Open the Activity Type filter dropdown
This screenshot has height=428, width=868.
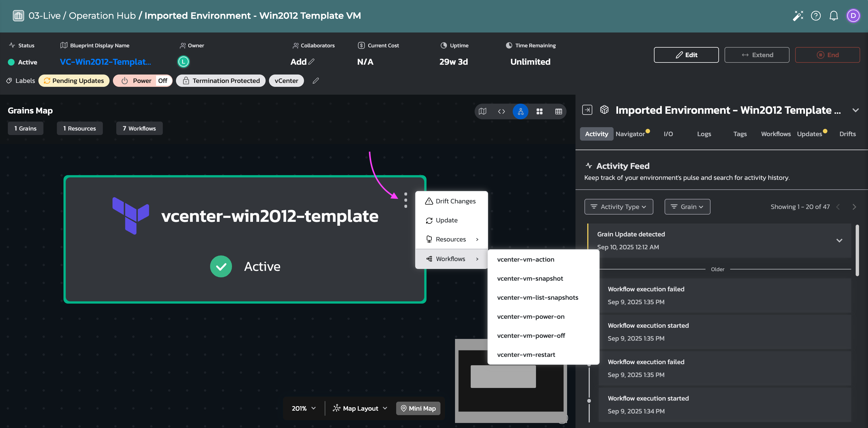coord(618,207)
